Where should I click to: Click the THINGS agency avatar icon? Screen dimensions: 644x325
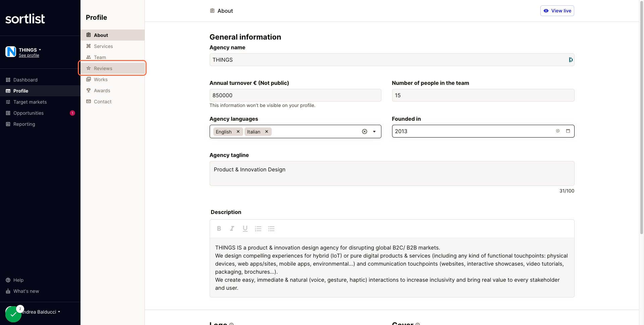pyautogui.click(x=11, y=52)
